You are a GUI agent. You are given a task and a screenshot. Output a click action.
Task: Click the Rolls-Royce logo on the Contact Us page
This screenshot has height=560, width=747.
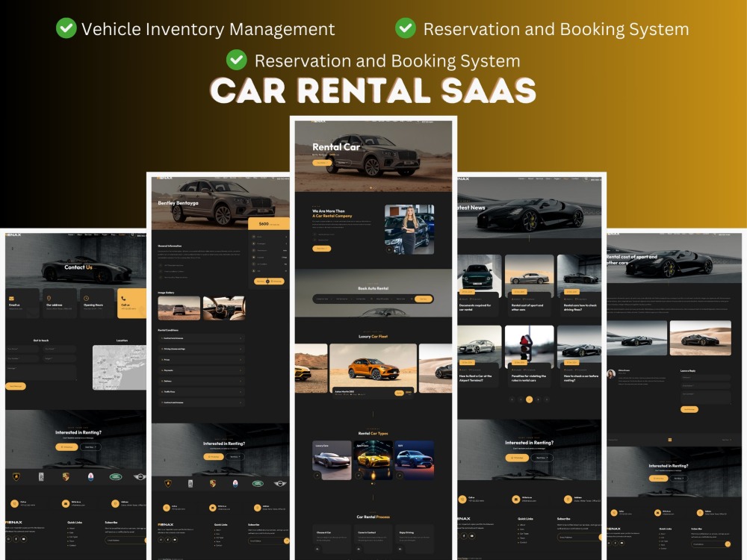[x=41, y=476]
